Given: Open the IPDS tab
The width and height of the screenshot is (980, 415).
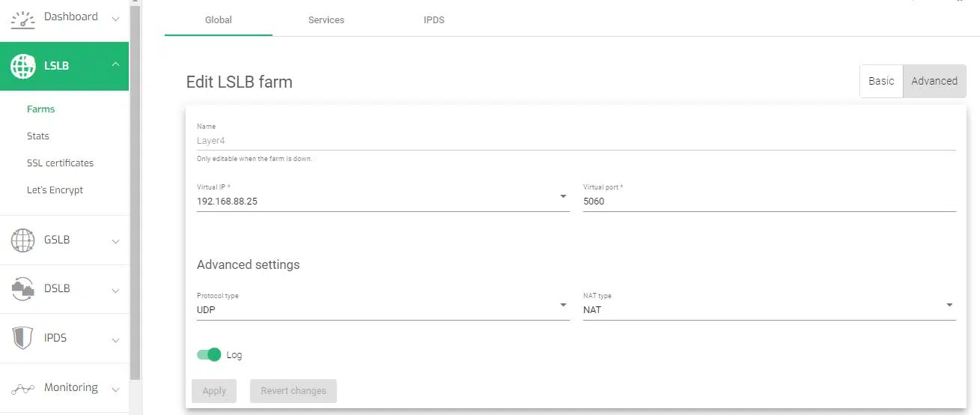Looking at the screenshot, I should [433, 19].
